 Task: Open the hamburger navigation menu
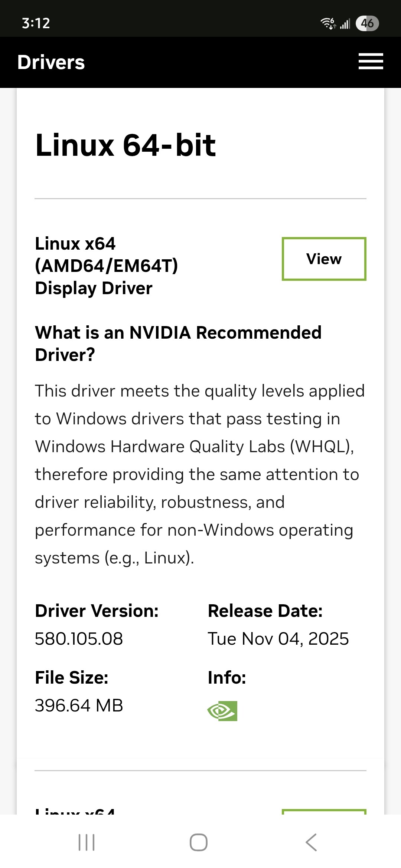click(x=371, y=62)
